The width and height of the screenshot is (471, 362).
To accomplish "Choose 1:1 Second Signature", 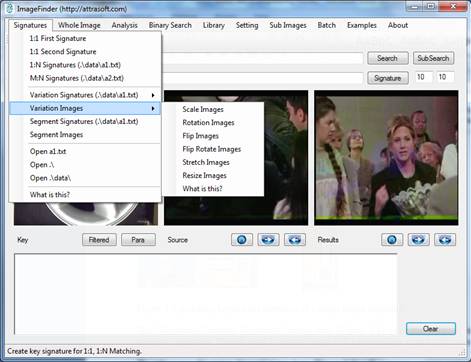I will pyautogui.click(x=85, y=52).
